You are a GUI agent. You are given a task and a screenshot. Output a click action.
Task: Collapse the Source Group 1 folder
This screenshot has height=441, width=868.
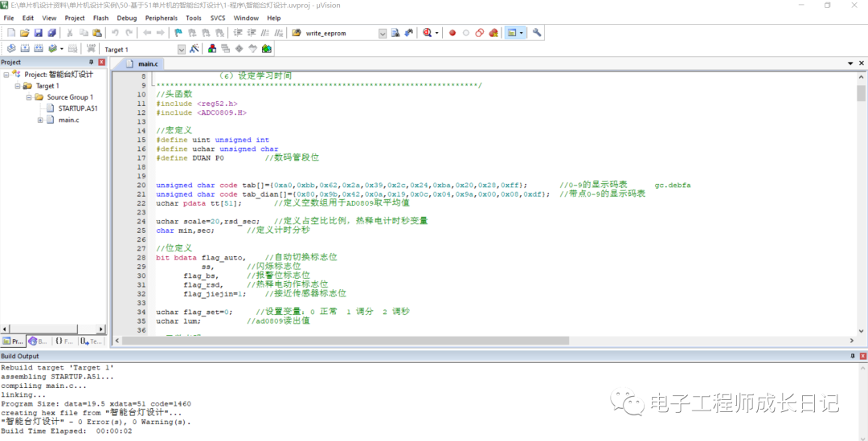(28, 97)
